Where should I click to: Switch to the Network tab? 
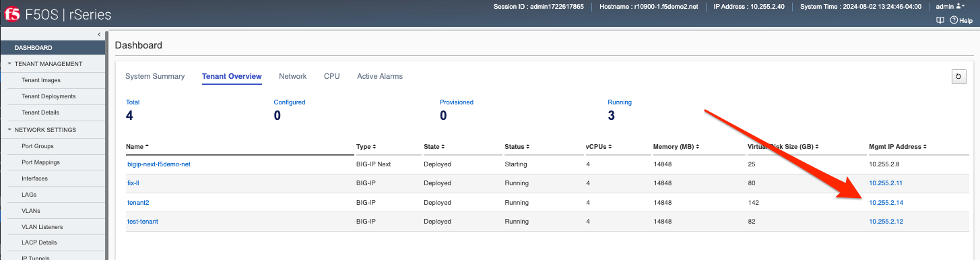pos(293,76)
